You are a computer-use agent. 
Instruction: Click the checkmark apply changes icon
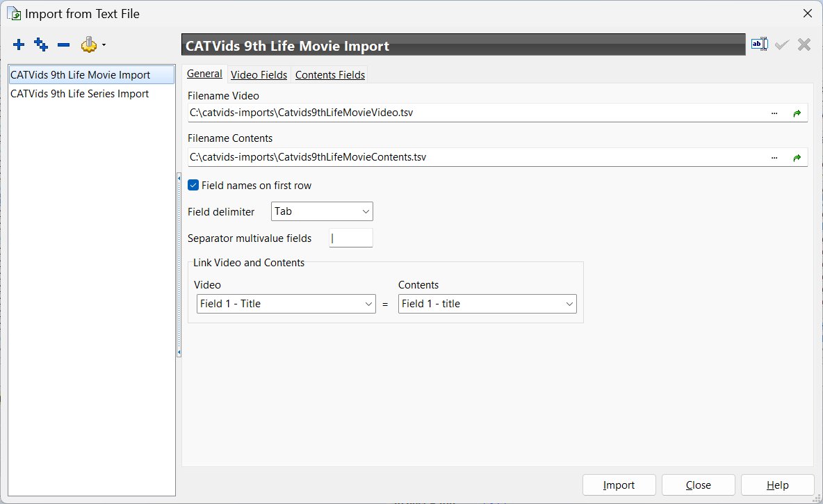tap(781, 44)
